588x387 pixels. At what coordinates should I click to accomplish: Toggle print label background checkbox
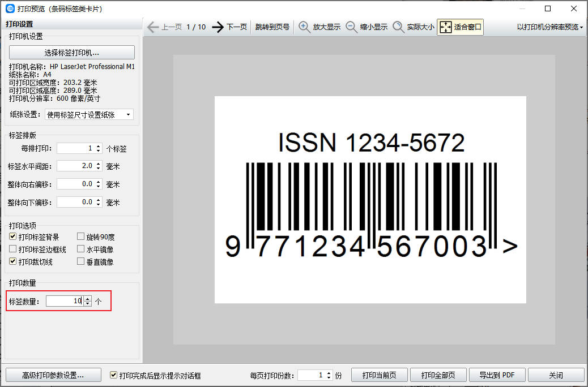pos(13,236)
